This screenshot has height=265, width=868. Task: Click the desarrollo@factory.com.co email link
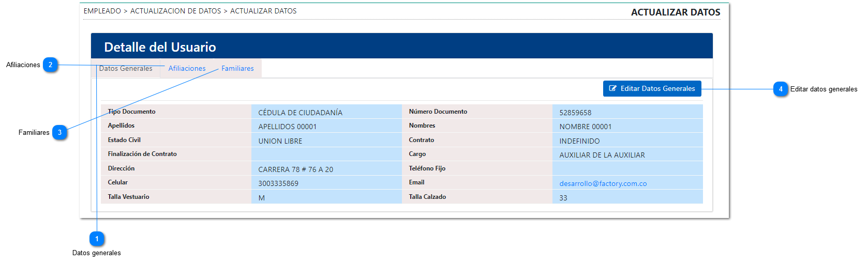(x=603, y=183)
